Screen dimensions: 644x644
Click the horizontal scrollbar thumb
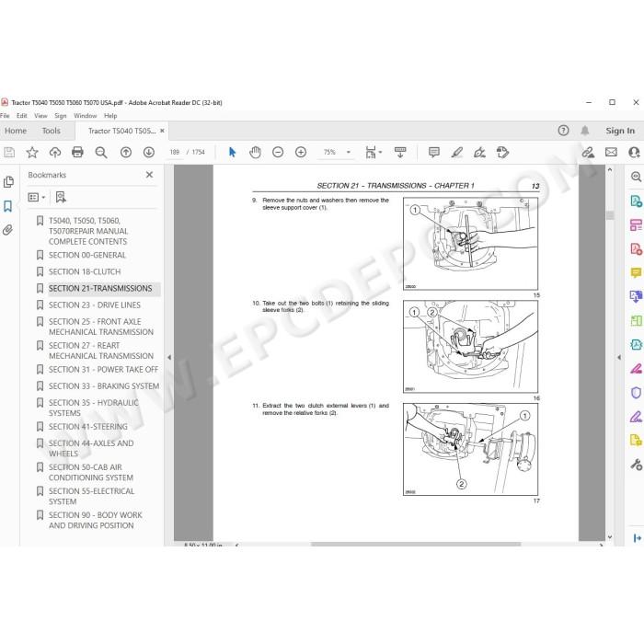pos(416,545)
